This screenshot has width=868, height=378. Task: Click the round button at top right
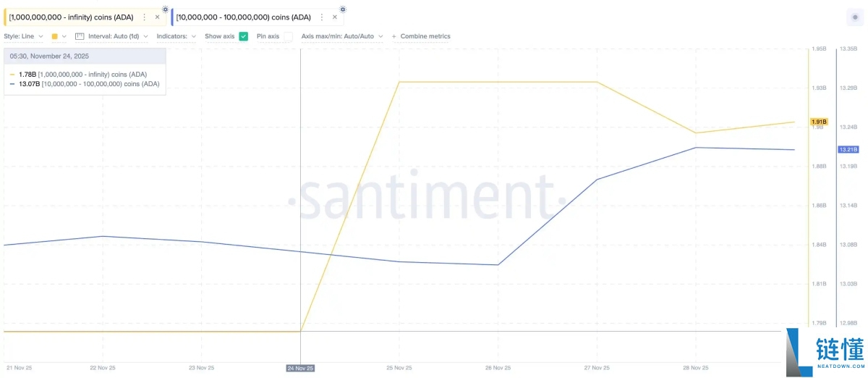point(856,17)
